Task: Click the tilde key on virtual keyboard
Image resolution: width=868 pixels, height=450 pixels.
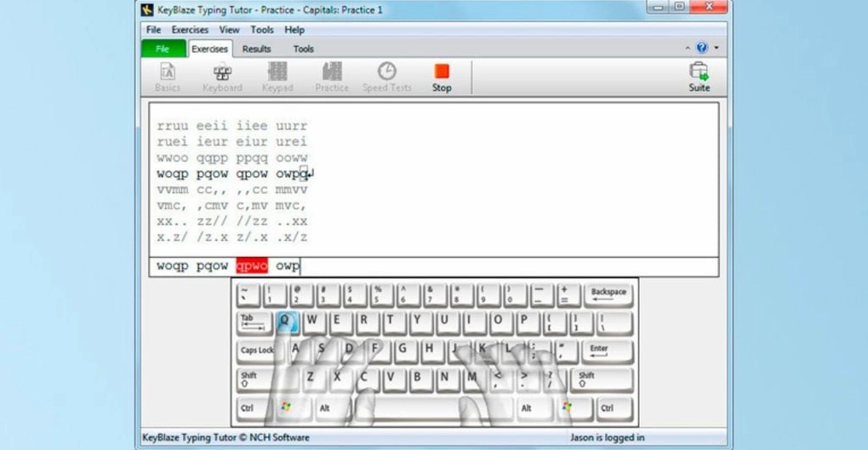Action: (248, 294)
